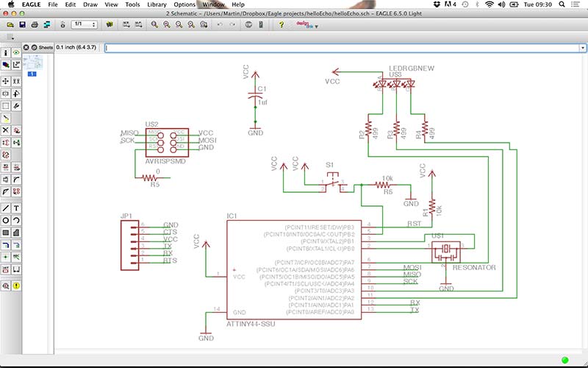Undo the last action
The width and height of the screenshot is (588, 368).
pyautogui.click(x=220, y=25)
